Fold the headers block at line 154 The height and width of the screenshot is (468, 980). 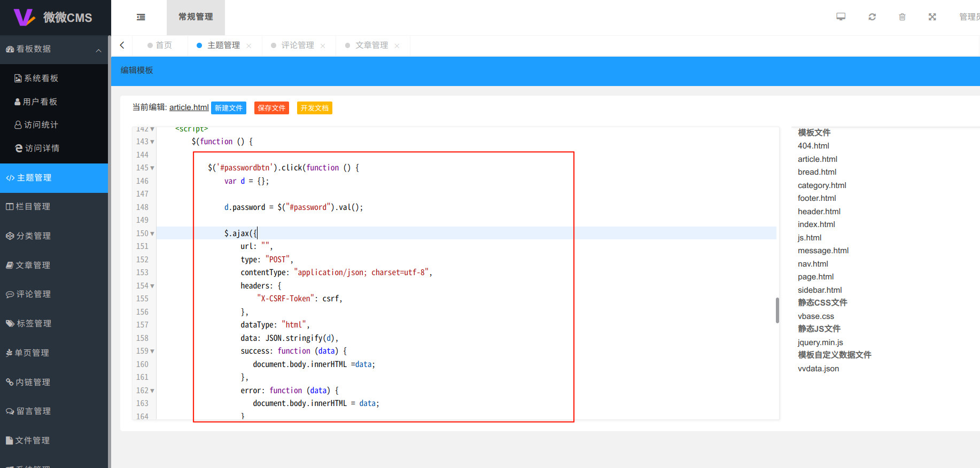[x=152, y=286]
